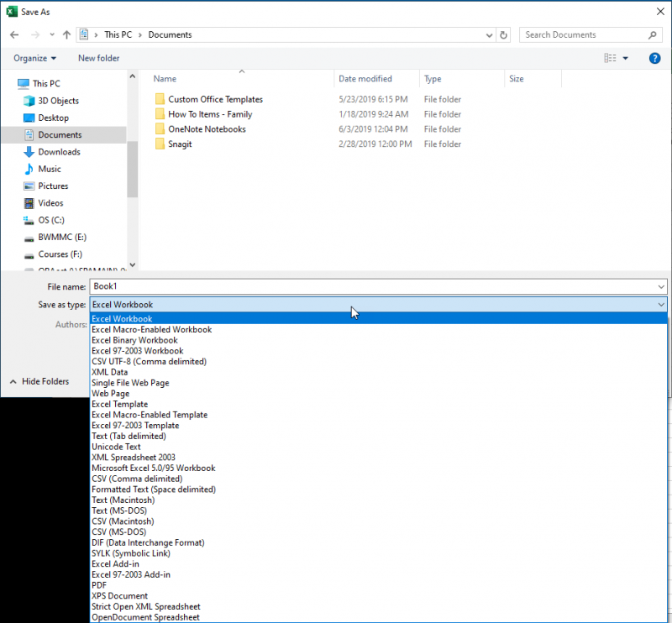Click the Snagit folder icon
The width and height of the screenshot is (672, 623).
[x=160, y=144]
